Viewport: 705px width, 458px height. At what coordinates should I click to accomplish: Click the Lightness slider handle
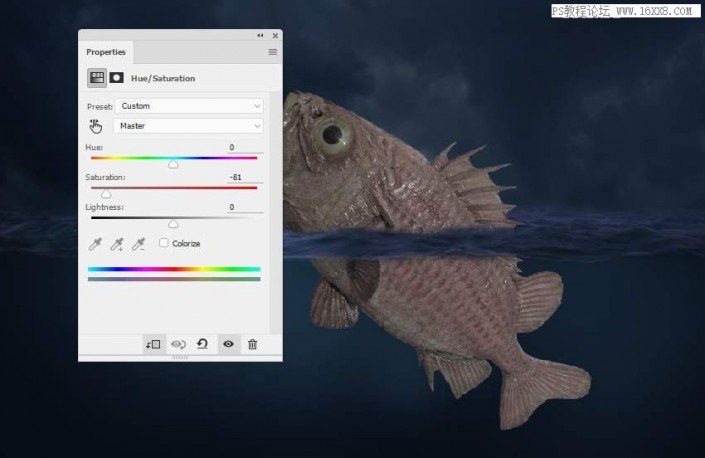pos(173,224)
